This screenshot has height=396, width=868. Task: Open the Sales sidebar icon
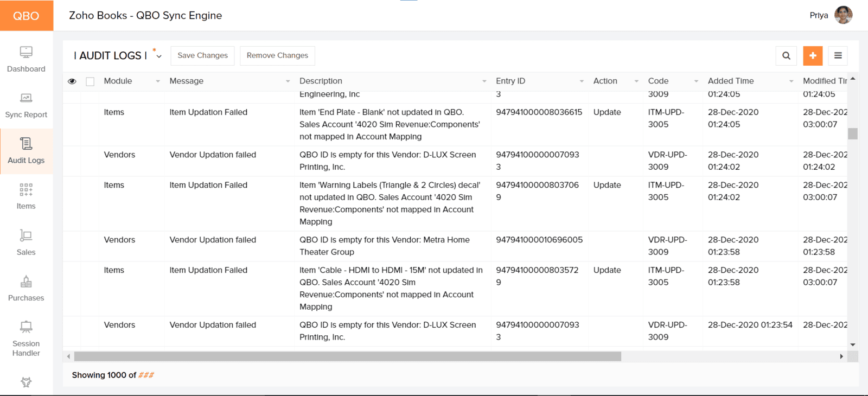(x=26, y=235)
